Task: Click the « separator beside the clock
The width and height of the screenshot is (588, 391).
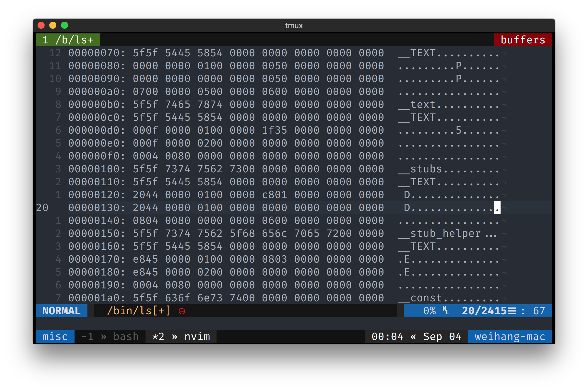Action: pos(413,336)
